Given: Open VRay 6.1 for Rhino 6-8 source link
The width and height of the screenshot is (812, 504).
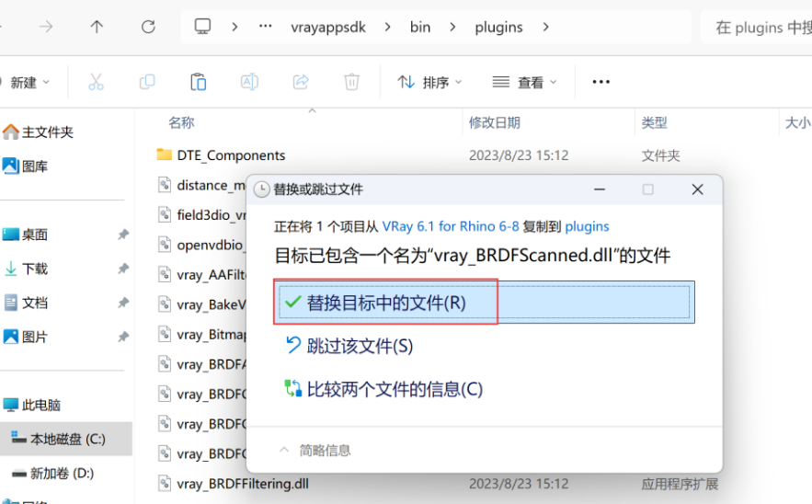Looking at the screenshot, I should coord(451,226).
